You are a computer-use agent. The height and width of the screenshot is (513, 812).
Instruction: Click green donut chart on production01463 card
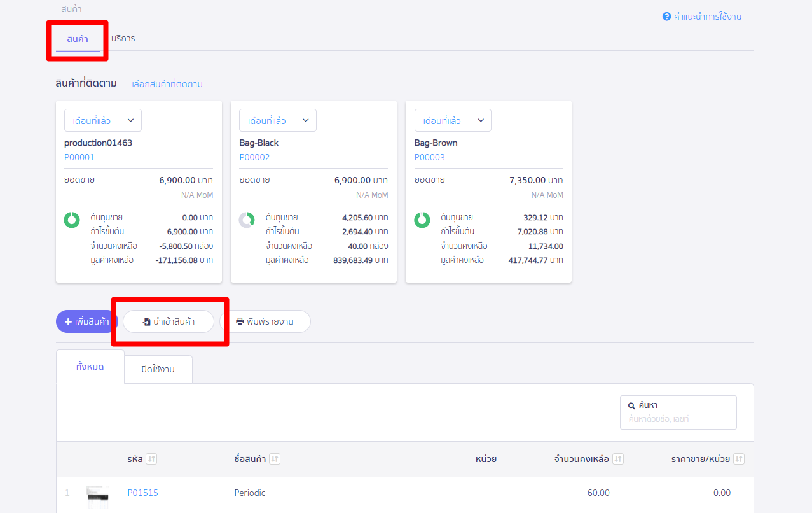tap(72, 220)
